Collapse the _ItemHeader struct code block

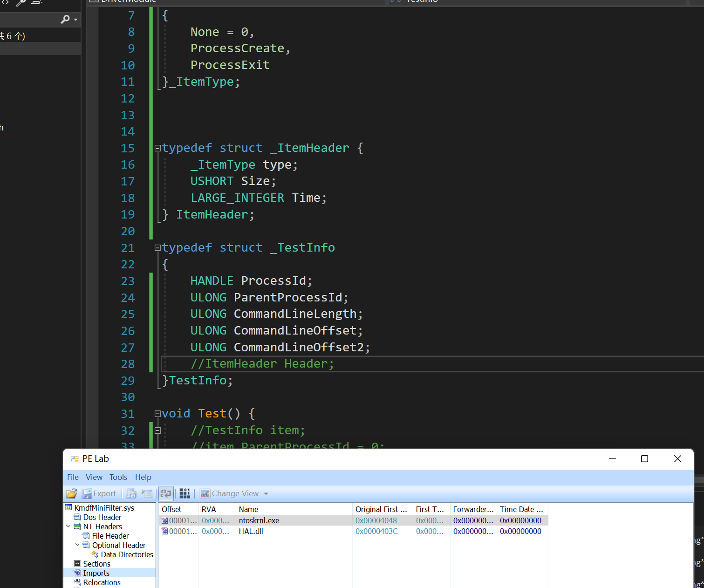point(158,148)
